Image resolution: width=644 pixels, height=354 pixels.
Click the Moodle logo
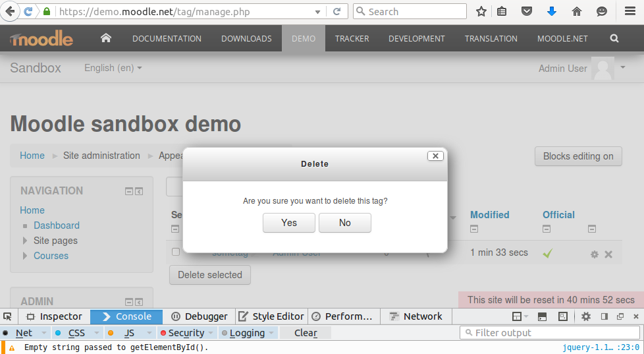tap(41, 38)
